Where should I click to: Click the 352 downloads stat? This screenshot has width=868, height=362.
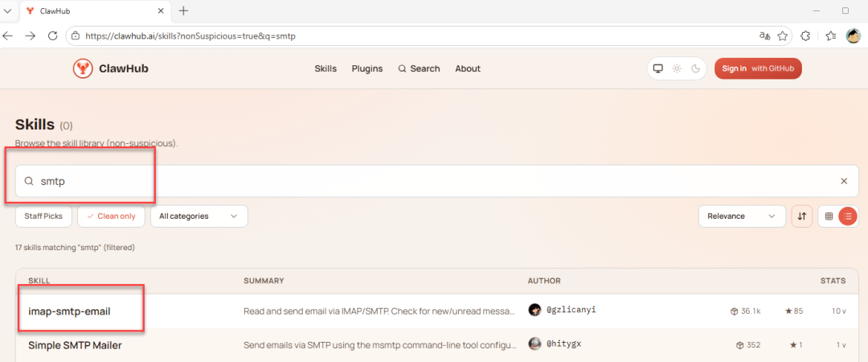748,345
